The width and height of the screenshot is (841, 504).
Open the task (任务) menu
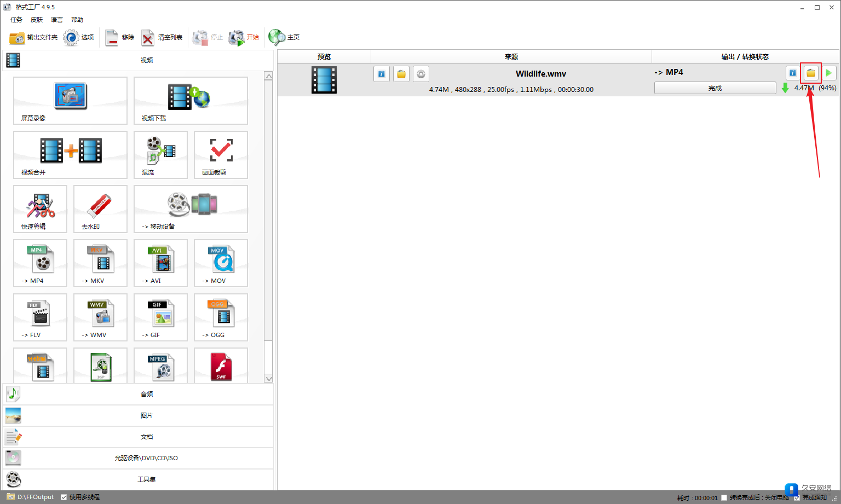click(x=16, y=20)
